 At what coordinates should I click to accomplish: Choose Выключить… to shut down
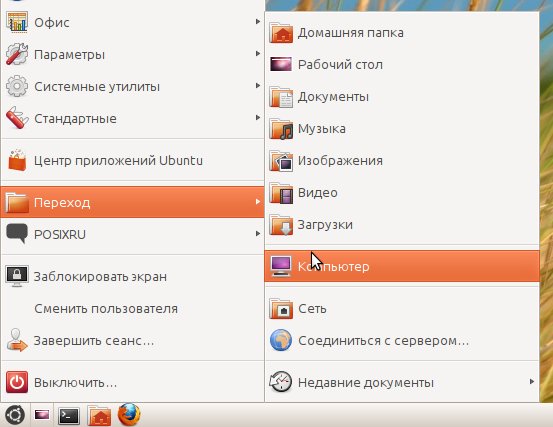[x=133, y=383]
